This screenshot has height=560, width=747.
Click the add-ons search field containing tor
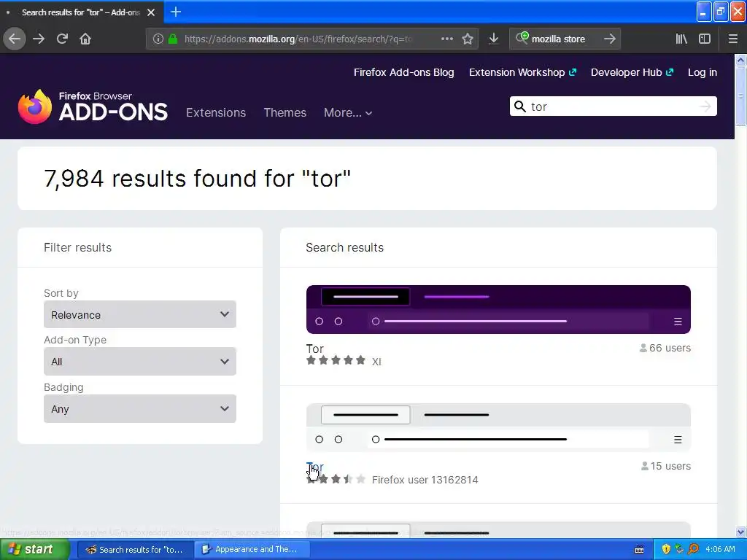(x=612, y=106)
